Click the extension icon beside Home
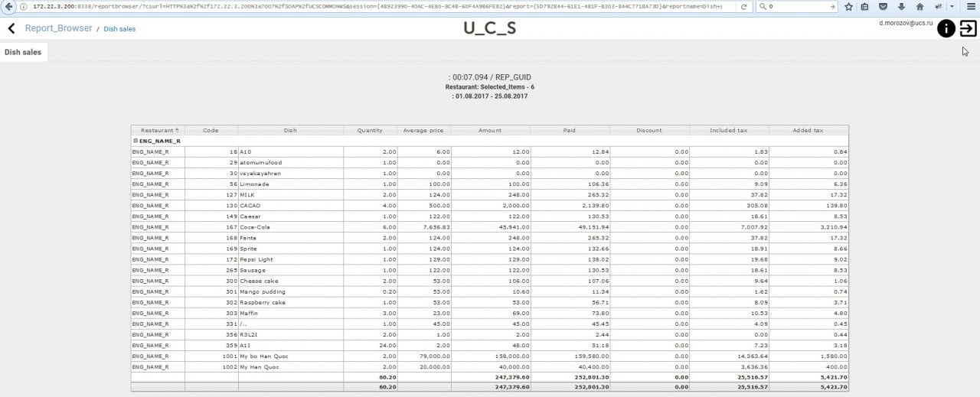Viewport: 980px width, 397px height. click(937, 6)
